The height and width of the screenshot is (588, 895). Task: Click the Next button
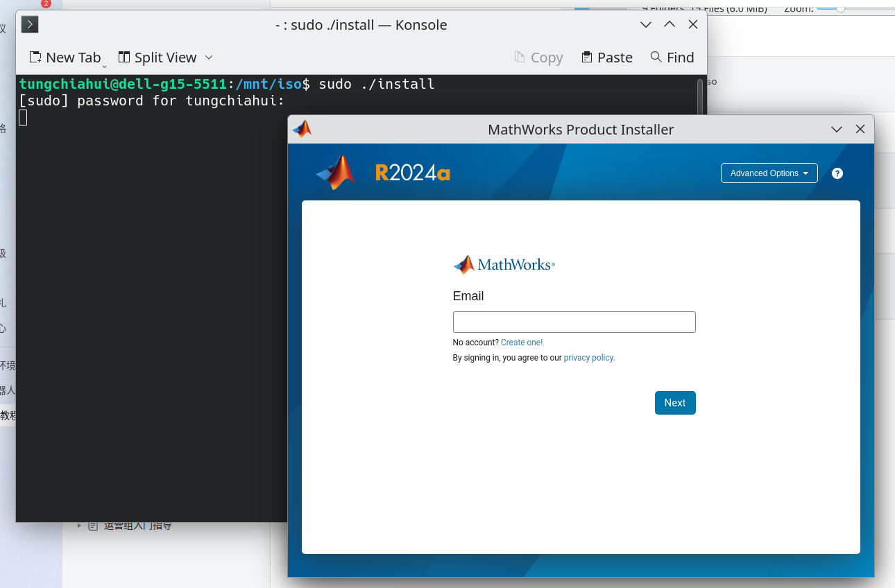pos(675,403)
